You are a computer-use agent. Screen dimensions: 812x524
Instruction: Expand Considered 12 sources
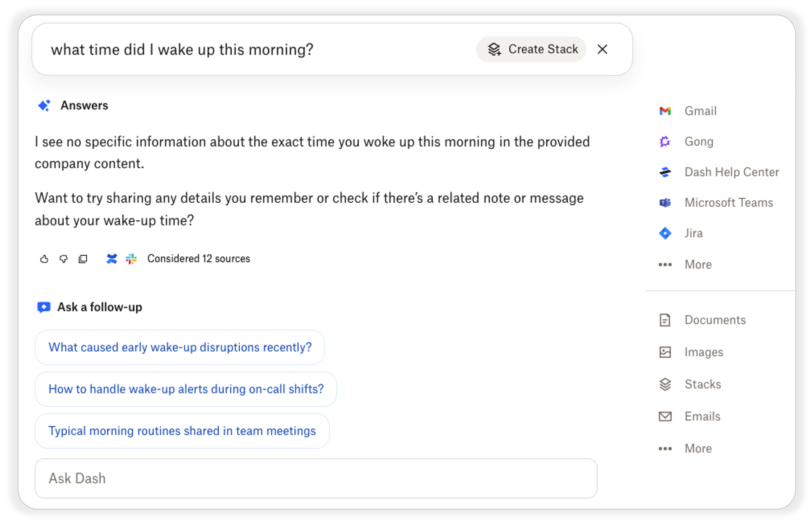point(199,258)
